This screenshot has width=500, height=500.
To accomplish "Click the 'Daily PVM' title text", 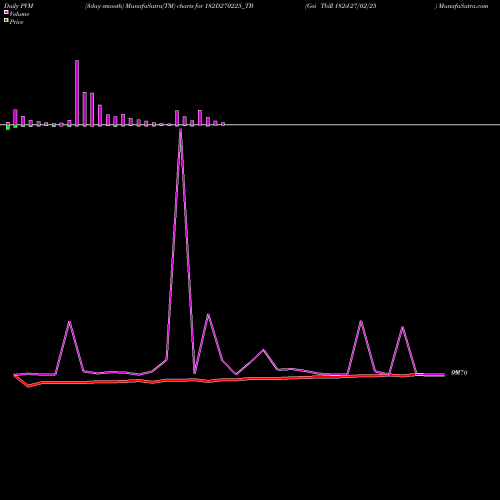I will [19, 6].
